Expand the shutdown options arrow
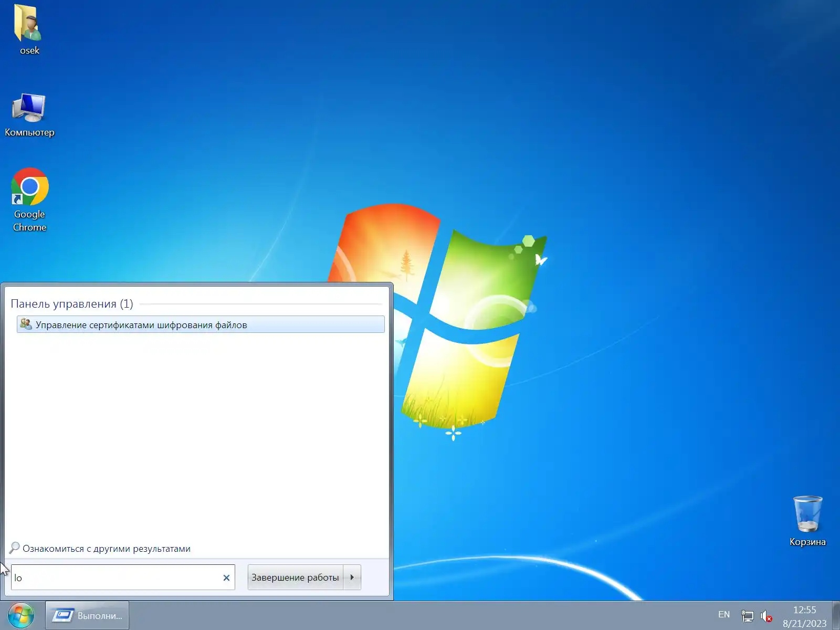840x630 pixels. (x=352, y=577)
